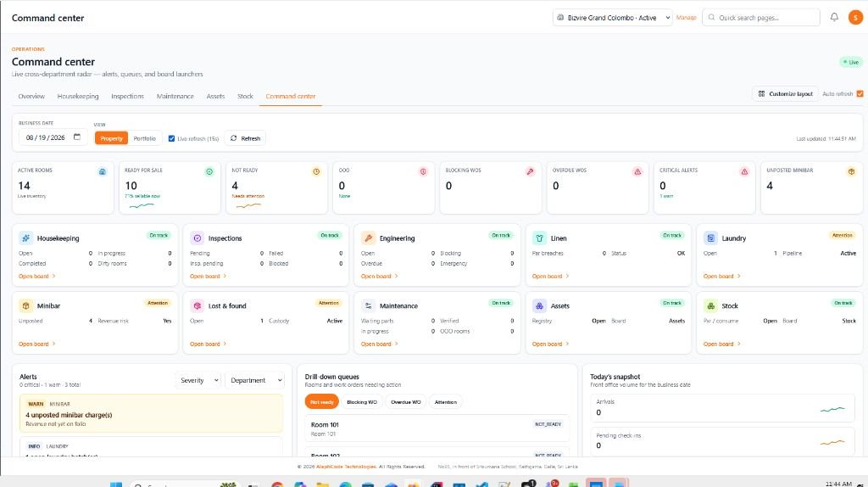Click the Lost & found icon
Viewport: 868px width, 487px height.
click(197, 305)
